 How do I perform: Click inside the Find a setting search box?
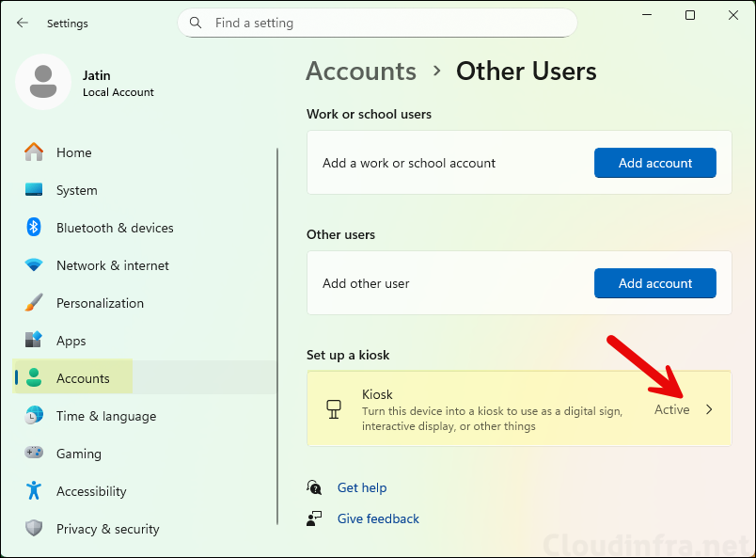tap(376, 23)
